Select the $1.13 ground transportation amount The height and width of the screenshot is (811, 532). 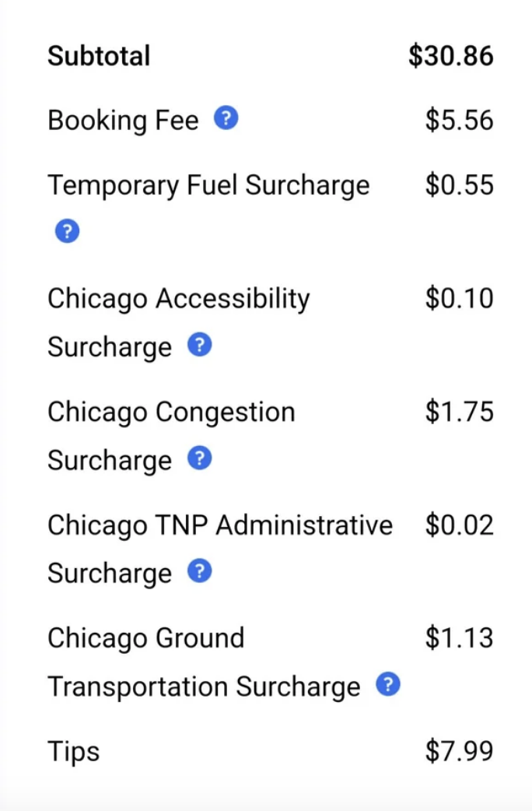tap(459, 638)
